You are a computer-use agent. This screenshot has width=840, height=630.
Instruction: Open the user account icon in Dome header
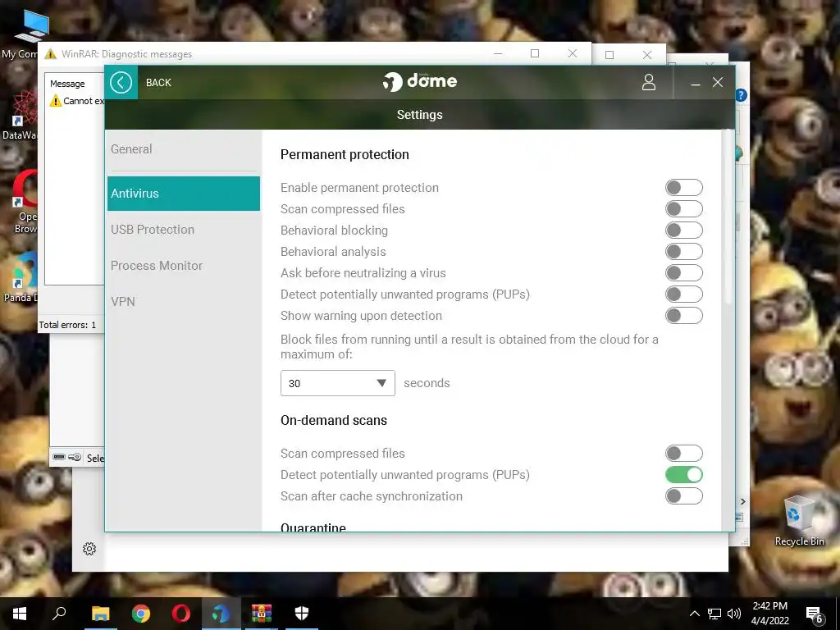click(649, 83)
